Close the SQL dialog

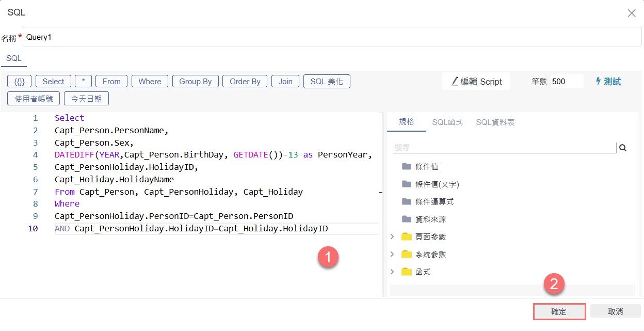[632, 13]
